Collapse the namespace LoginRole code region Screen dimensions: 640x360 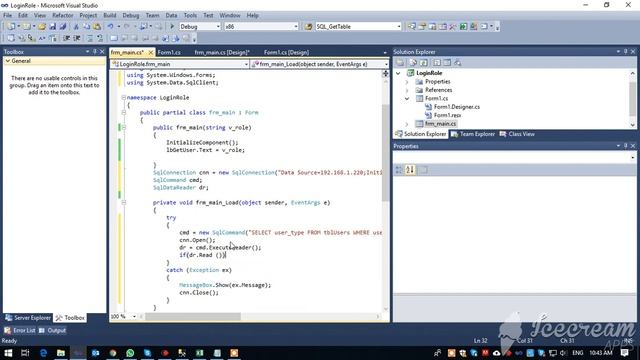123,98
